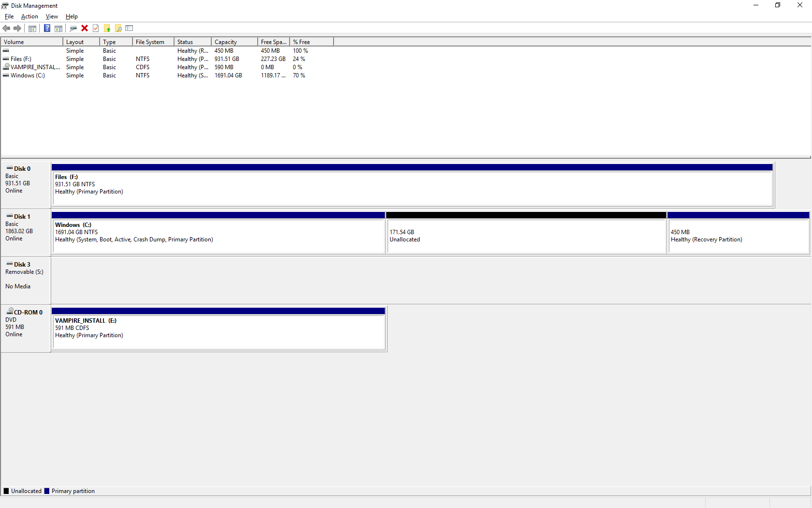Sort by the Volume column header
This screenshot has width=812, height=508.
(32, 42)
